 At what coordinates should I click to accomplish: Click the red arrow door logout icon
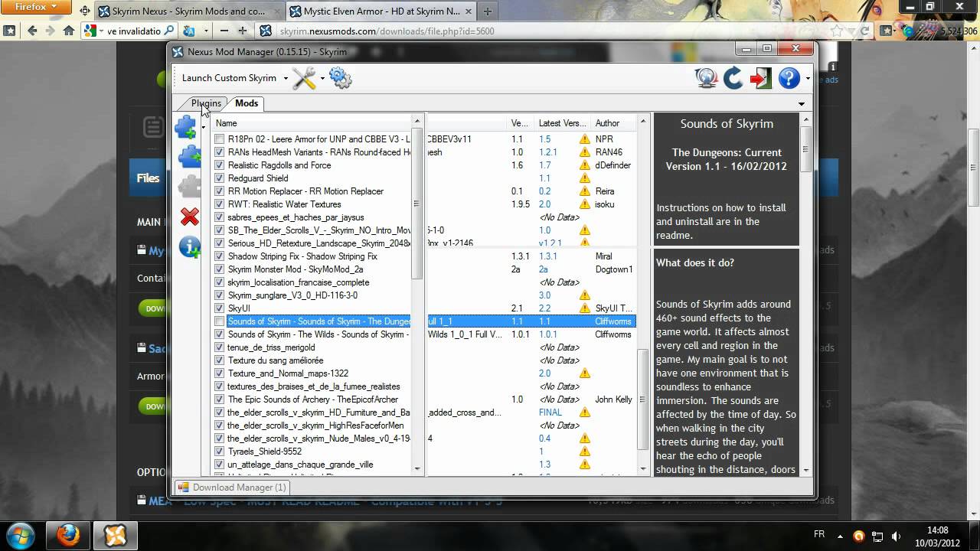click(x=761, y=78)
